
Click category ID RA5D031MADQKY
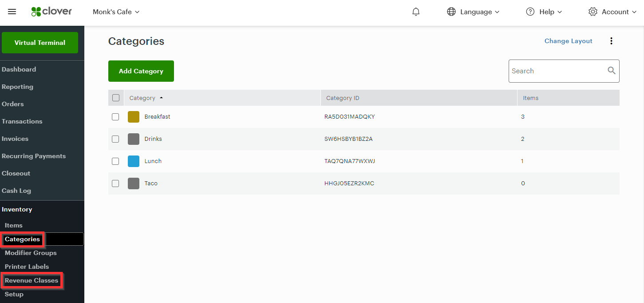point(350,117)
